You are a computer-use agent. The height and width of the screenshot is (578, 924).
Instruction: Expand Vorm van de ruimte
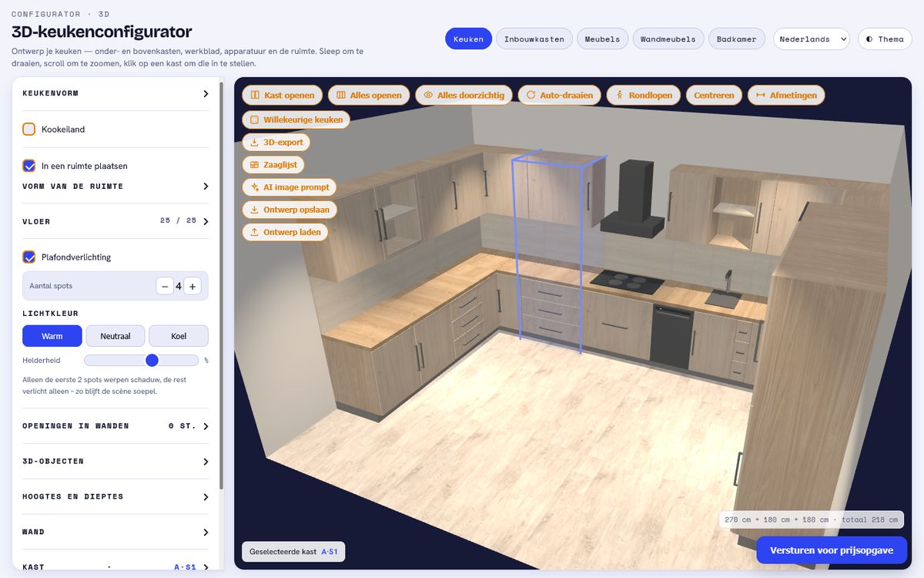[x=115, y=186]
